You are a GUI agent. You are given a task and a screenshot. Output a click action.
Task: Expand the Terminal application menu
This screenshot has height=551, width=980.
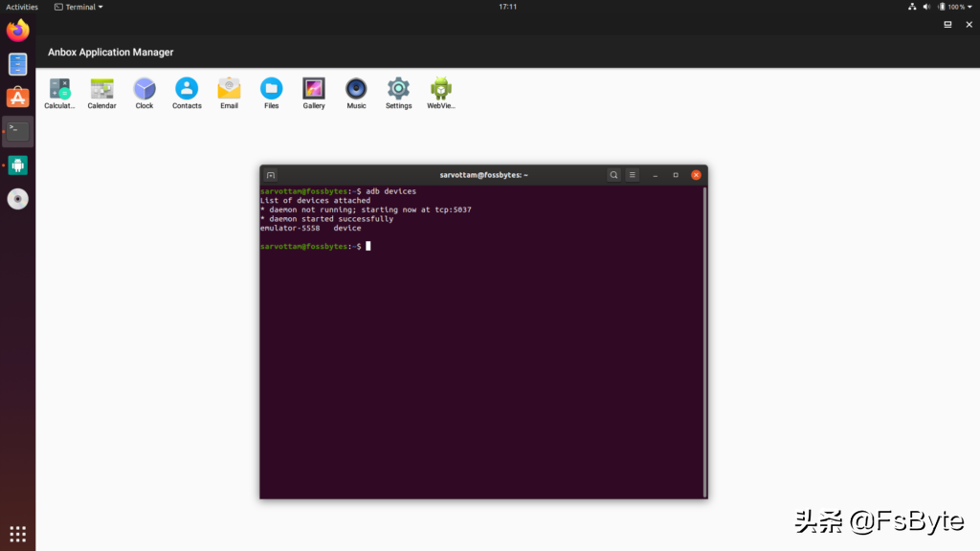tap(78, 7)
